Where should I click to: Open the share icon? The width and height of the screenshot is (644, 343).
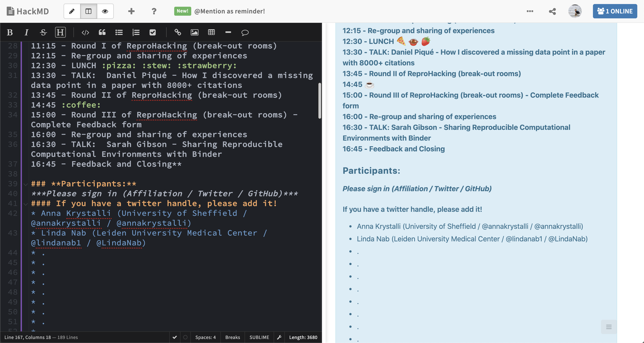point(552,11)
